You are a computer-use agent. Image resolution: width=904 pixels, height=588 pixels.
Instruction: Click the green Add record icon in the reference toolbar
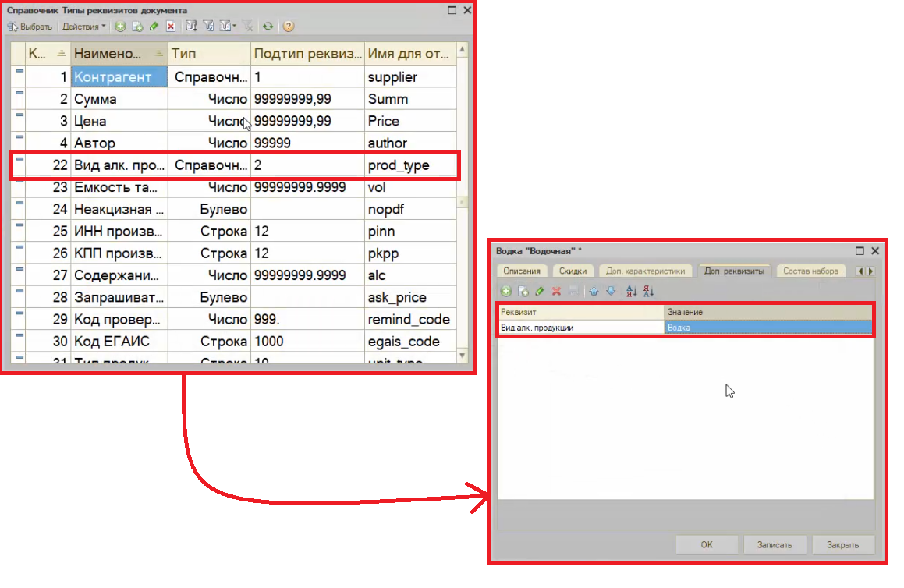point(120,27)
